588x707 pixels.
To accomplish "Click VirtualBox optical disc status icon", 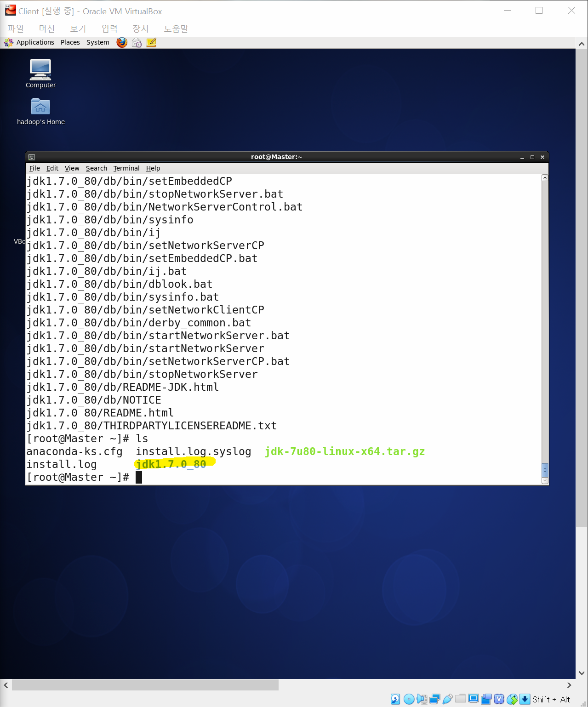I will tap(409, 699).
